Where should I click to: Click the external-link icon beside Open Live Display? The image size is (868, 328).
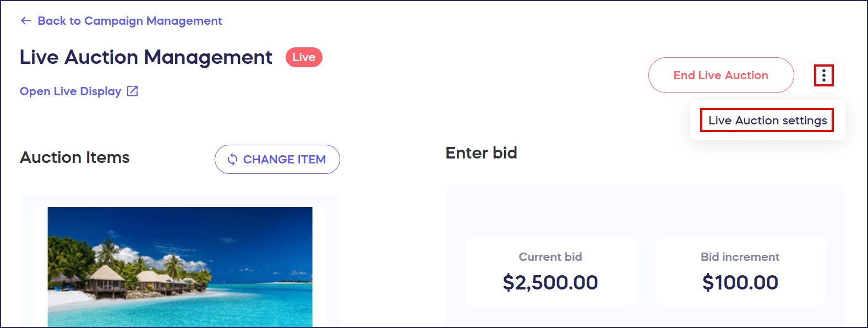point(133,91)
